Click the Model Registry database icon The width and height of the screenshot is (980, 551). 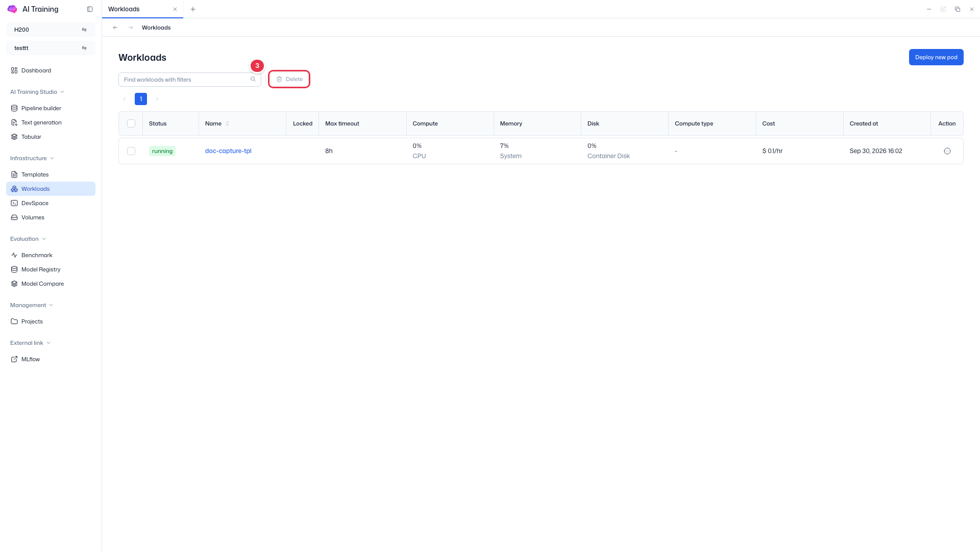pos(14,269)
